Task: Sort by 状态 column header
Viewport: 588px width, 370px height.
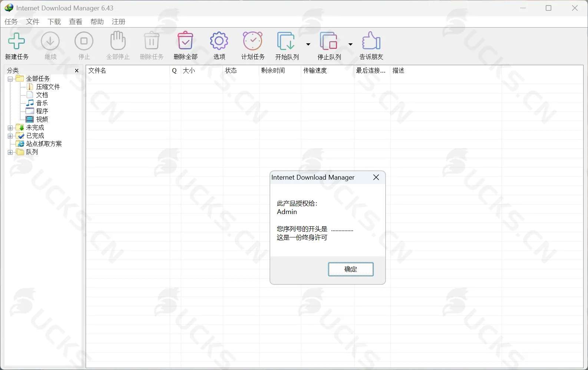Action: pyautogui.click(x=241, y=70)
